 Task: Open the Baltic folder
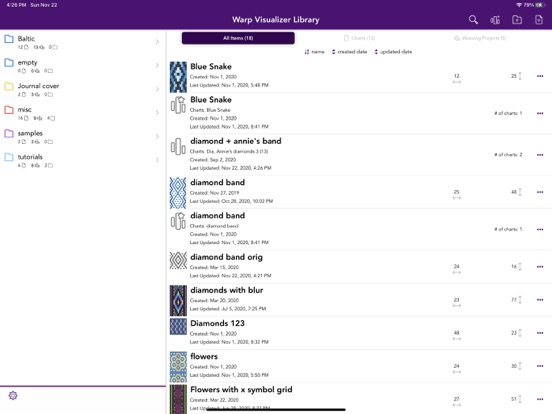[x=83, y=42]
